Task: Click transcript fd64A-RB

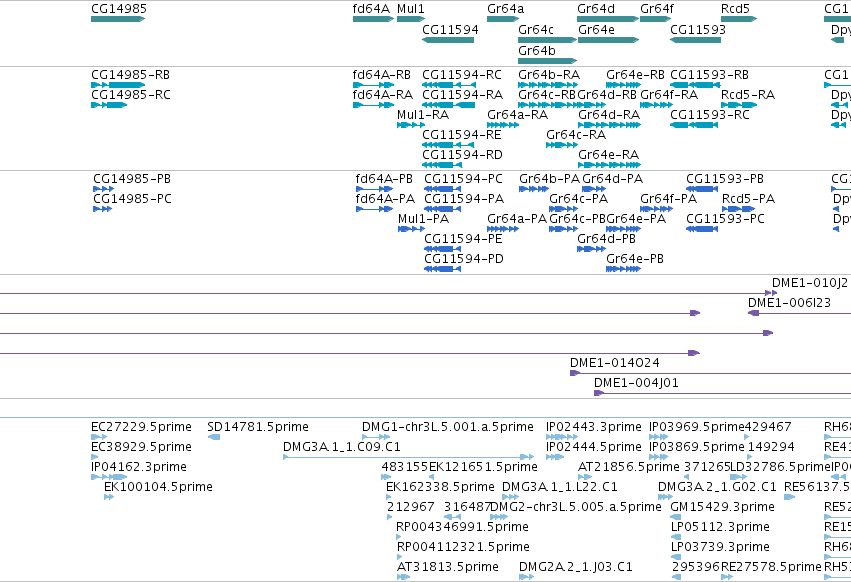Action: click(373, 85)
